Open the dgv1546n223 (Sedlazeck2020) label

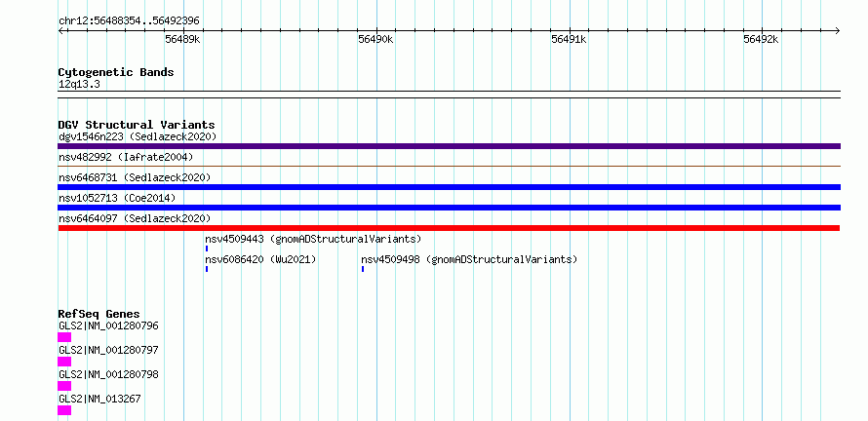[x=138, y=136]
